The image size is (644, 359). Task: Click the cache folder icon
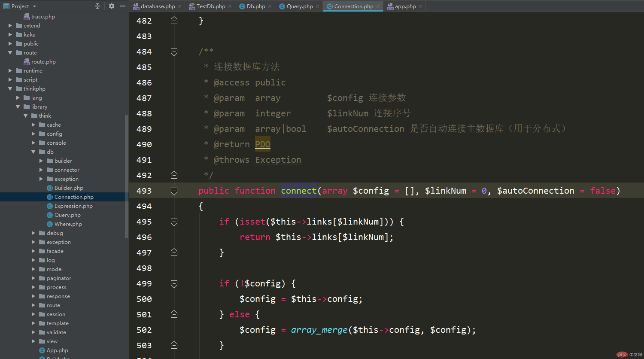pyautogui.click(x=42, y=125)
